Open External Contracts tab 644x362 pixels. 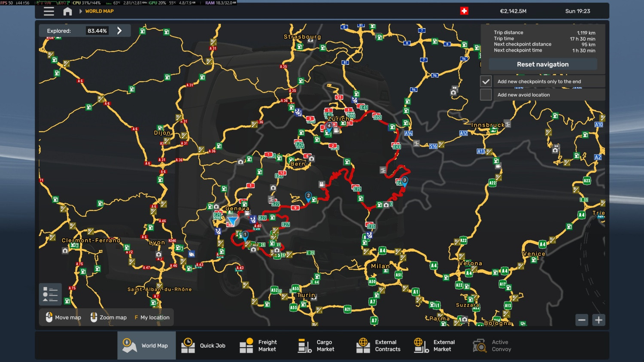click(x=378, y=346)
